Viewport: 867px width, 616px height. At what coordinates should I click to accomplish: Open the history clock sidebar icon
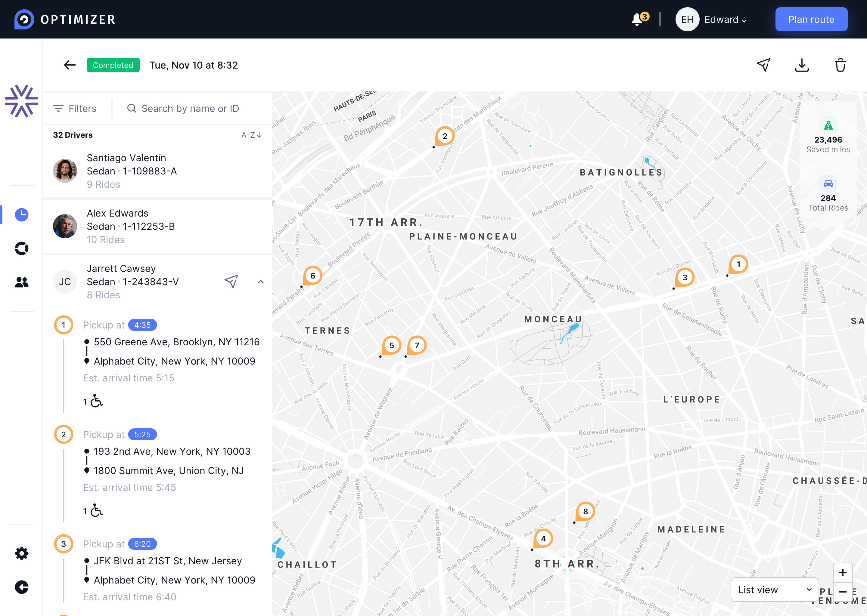coord(22,215)
